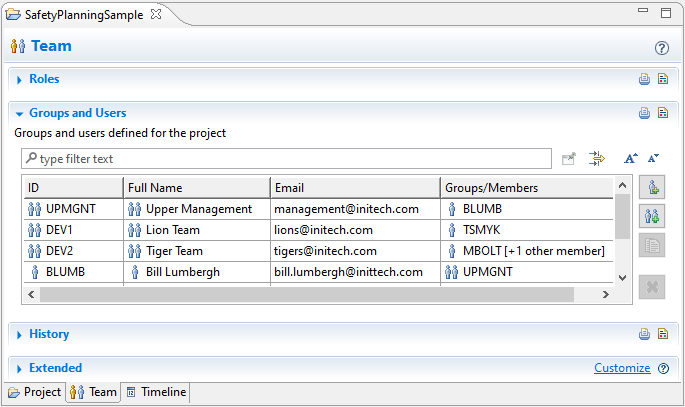Collapse the Groups and Users section

pos(19,114)
